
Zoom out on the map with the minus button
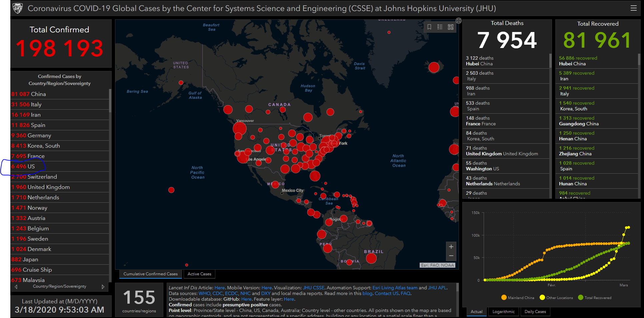coord(451,256)
